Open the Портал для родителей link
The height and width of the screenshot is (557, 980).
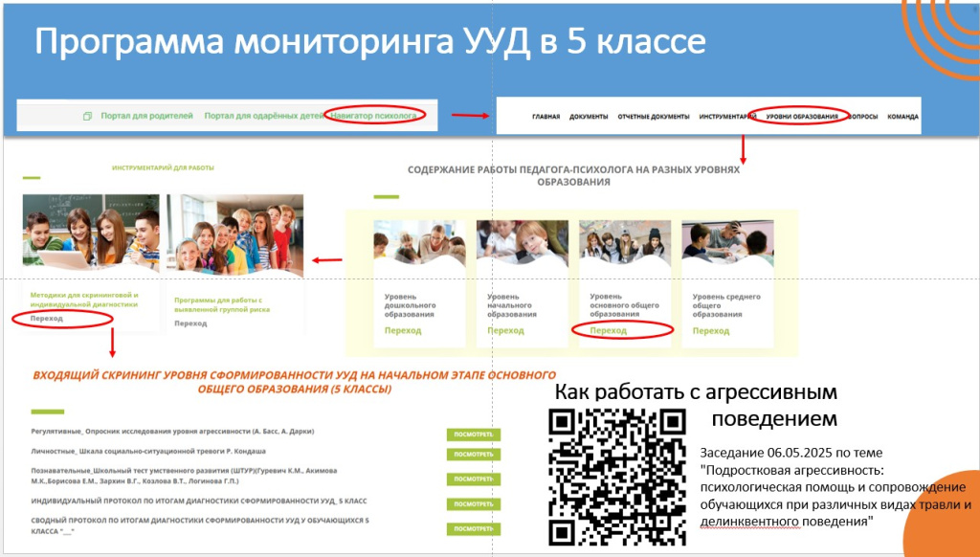point(146,116)
